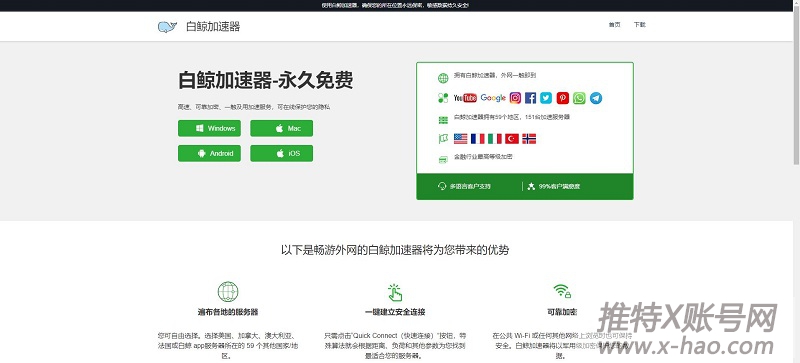Click the Twitter icon
The height and width of the screenshot is (363, 800).
(x=546, y=98)
